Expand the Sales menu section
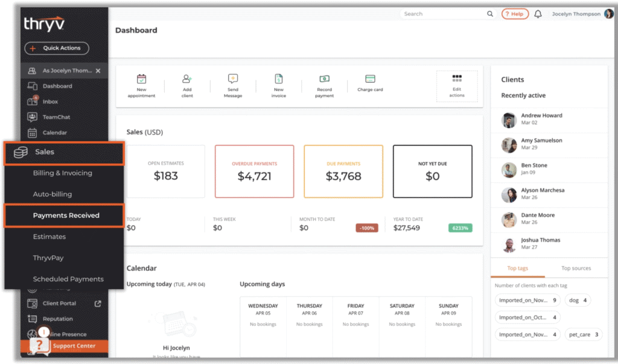 click(63, 152)
